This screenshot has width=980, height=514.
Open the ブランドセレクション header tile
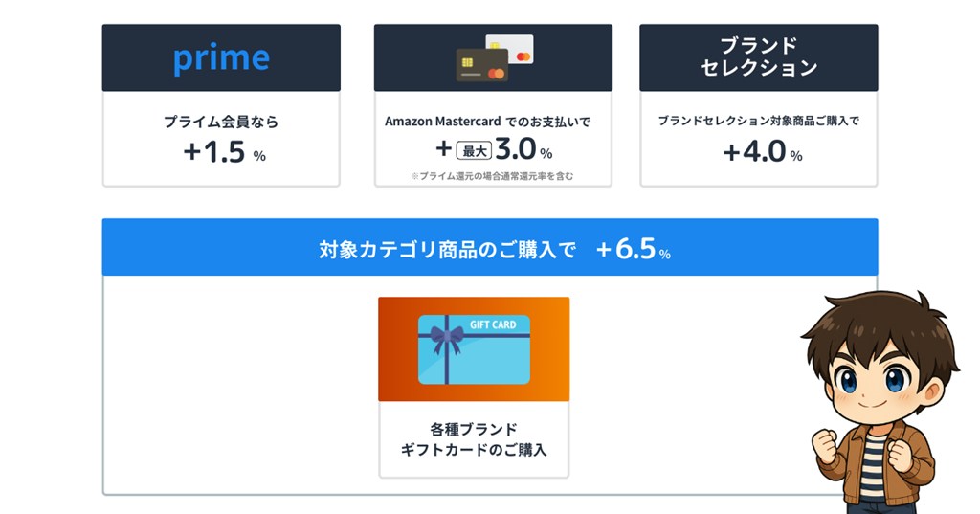coord(758,57)
